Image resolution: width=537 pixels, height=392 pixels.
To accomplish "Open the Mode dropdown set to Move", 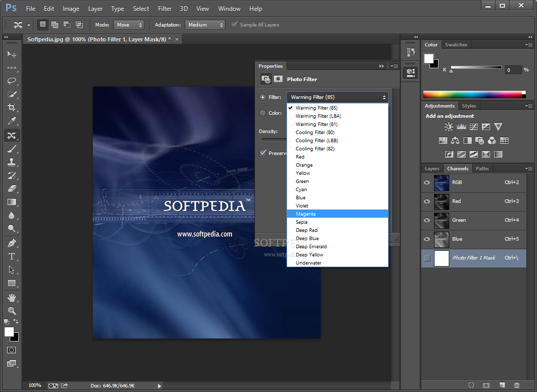I will point(129,25).
